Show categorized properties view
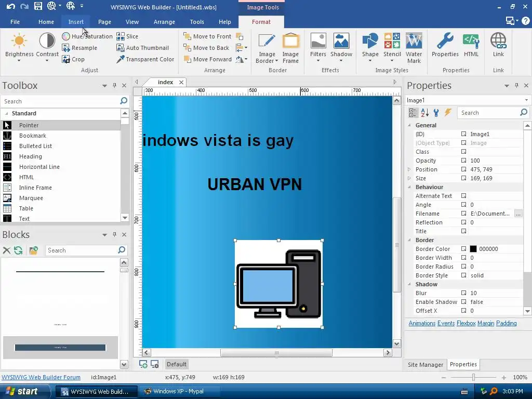Screen dimensions: 532x399 point(413,113)
